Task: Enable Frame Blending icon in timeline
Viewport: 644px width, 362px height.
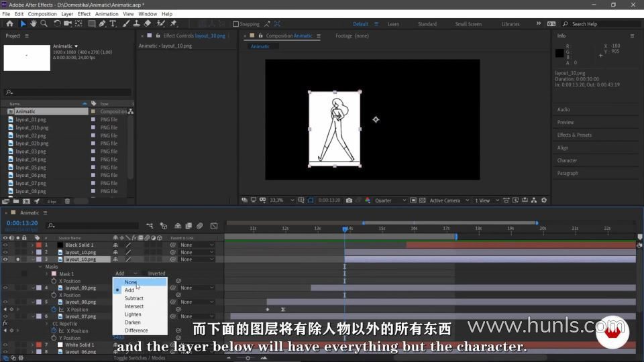Action: tap(189, 226)
